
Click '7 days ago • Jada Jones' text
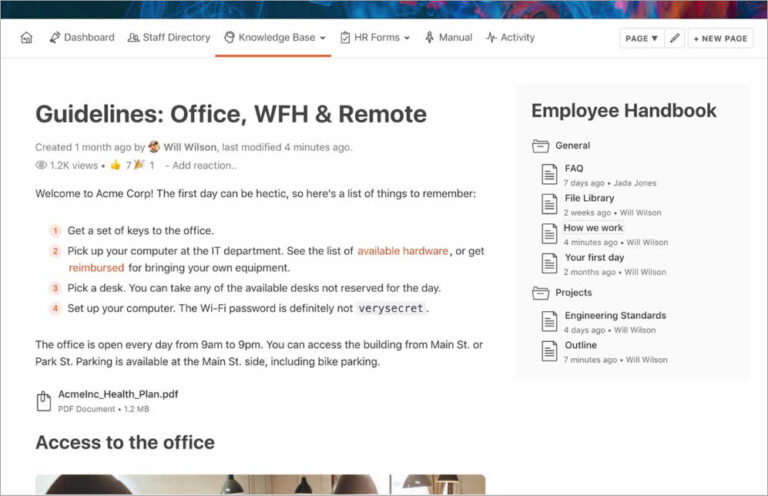click(x=610, y=183)
